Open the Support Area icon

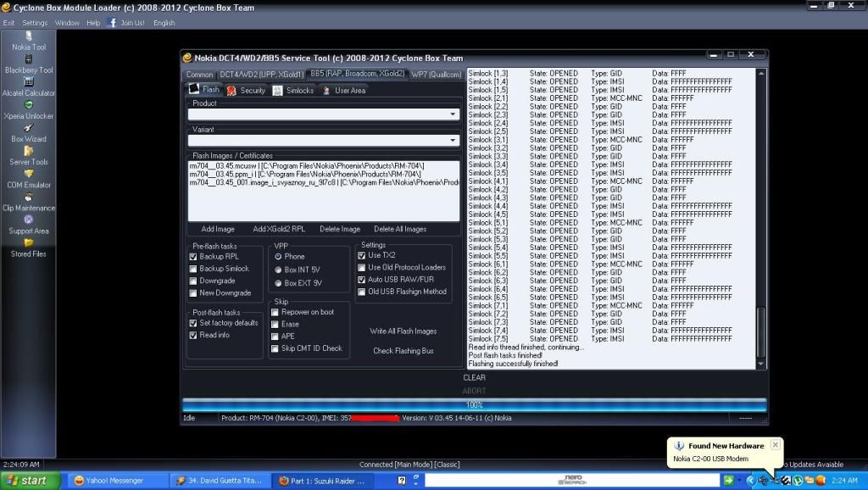point(29,220)
